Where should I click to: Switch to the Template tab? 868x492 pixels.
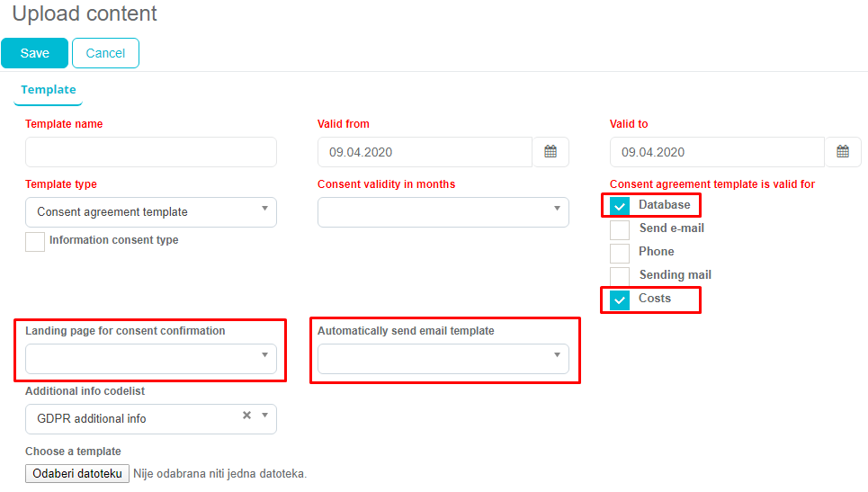[x=49, y=90]
